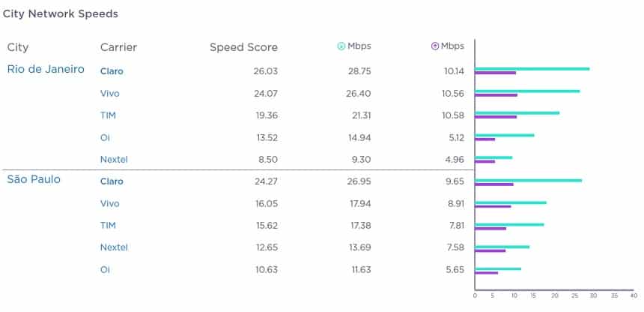The image size is (644, 312).
Task: Select Vivo carrier under Rio de Janeiro
Action: [x=109, y=94]
